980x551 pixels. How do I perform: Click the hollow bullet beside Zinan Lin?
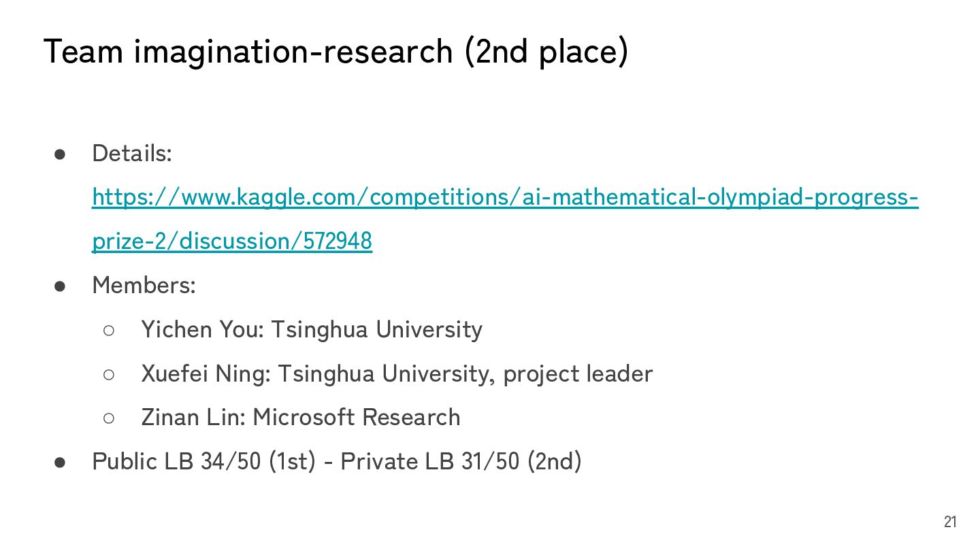pos(109,418)
